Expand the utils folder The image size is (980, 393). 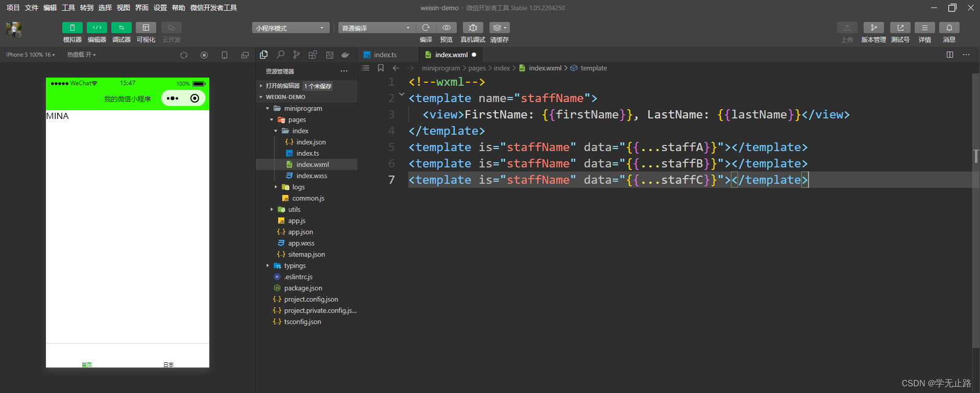pos(306,209)
